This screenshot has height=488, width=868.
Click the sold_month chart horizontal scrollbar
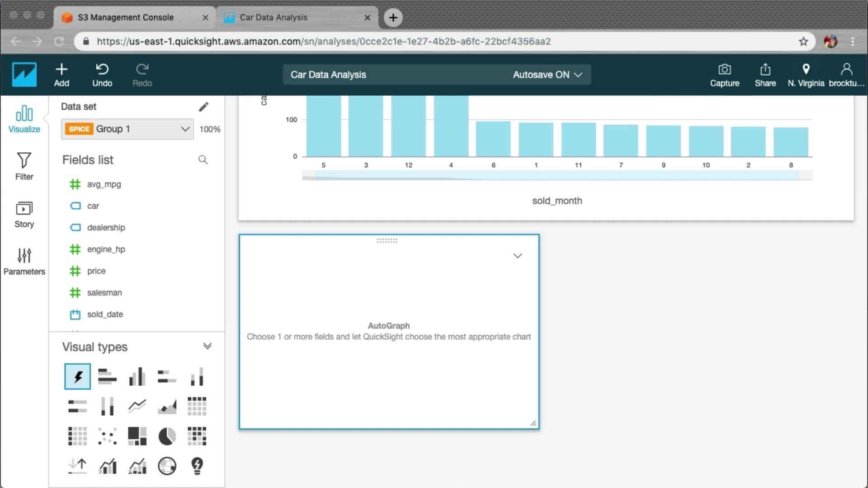coord(557,175)
